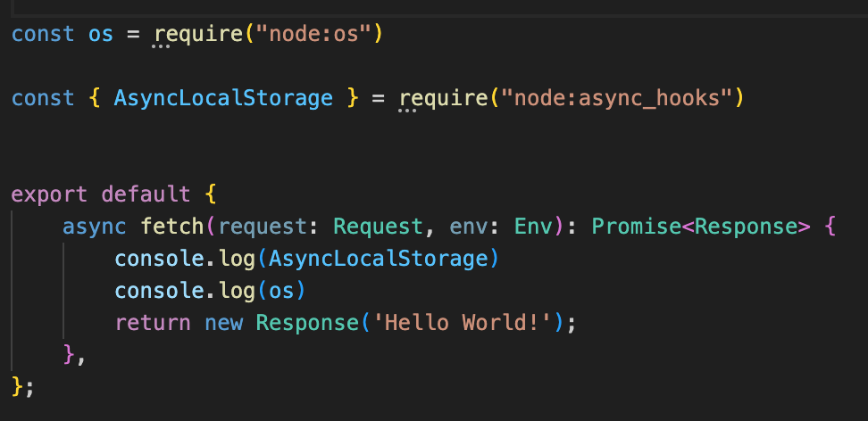This screenshot has width=868, height=421.
Task: Click AsyncLocalStorage argument inside console.log
Action: click(378, 259)
